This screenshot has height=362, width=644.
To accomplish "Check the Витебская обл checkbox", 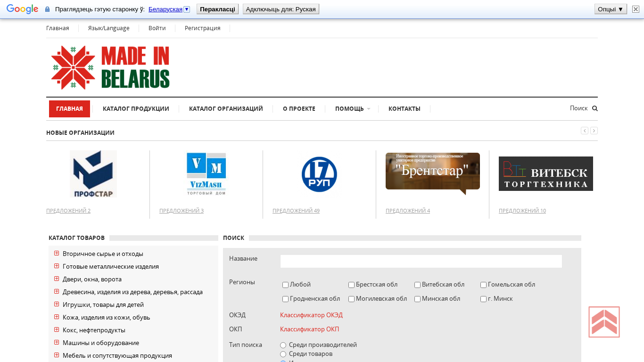I will point(417,285).
